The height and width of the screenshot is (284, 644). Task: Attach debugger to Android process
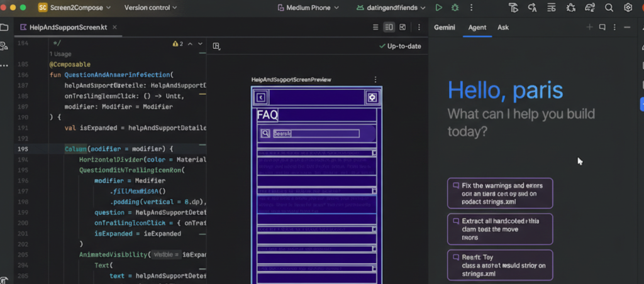pos(571,8)
